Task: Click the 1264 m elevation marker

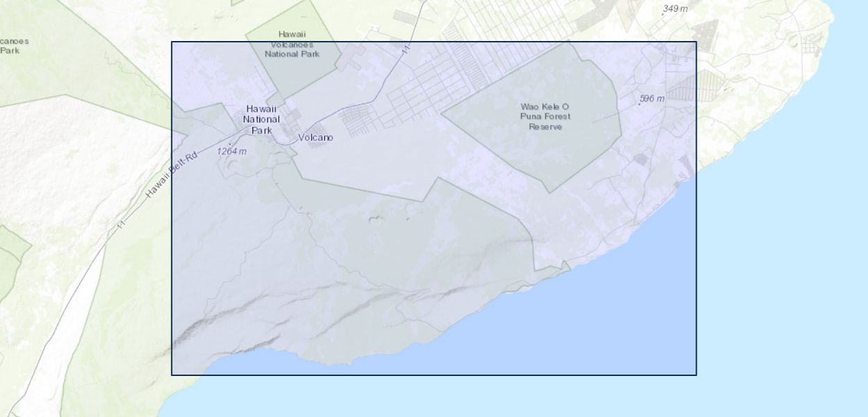Action: pos(231,151)
